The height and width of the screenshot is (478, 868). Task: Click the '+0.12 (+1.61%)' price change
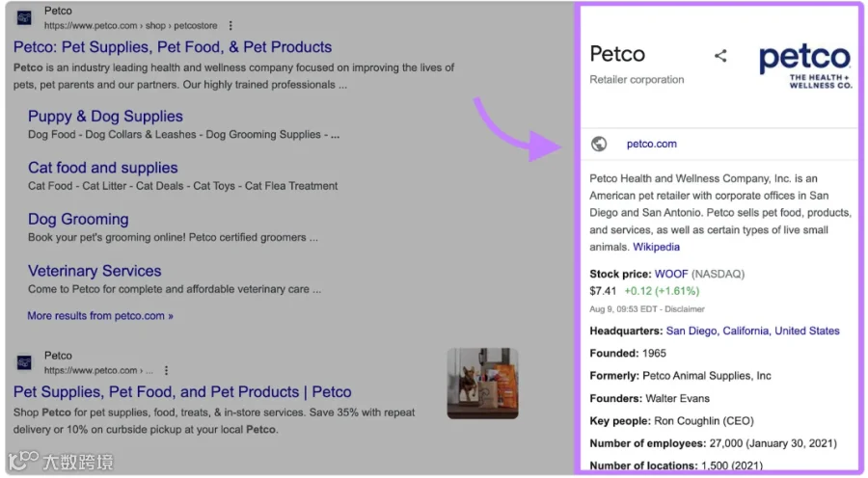pyautogui.click(x=662, y=291)
